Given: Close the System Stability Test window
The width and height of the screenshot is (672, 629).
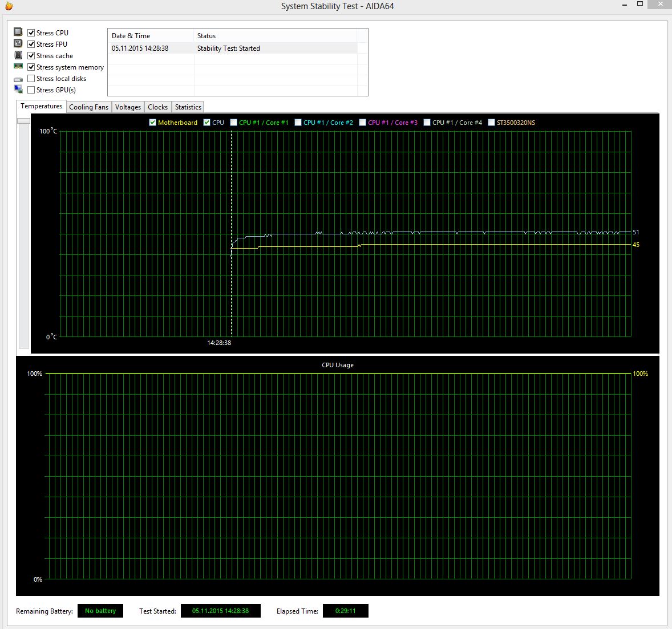Looking at the screenshot, I should (x=661, y=5).
